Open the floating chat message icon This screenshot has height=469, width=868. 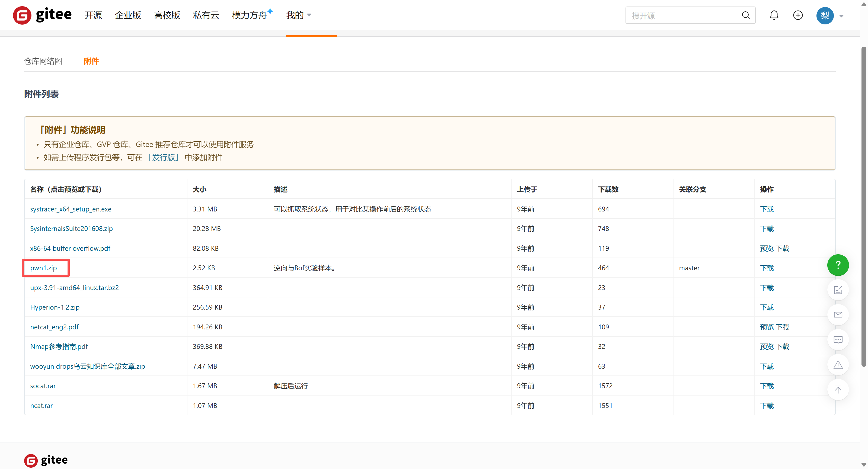(838, 340)
